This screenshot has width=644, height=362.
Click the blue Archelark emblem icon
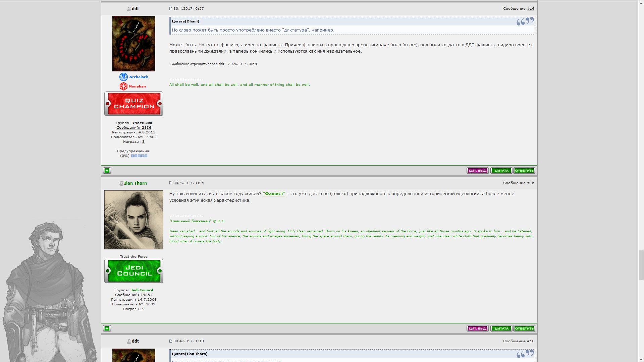coord(123,77)
